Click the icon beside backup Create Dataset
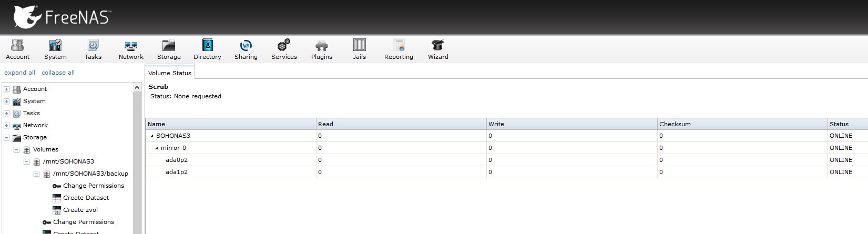This screenshot has width=868, height=234. pyautogui.click(x=57, y=198)
